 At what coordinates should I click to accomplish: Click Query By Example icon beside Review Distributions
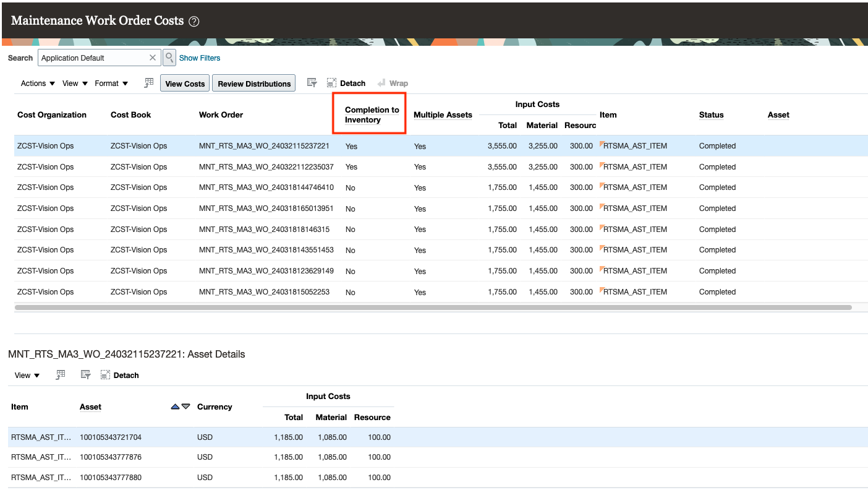[x=312, y=83]
